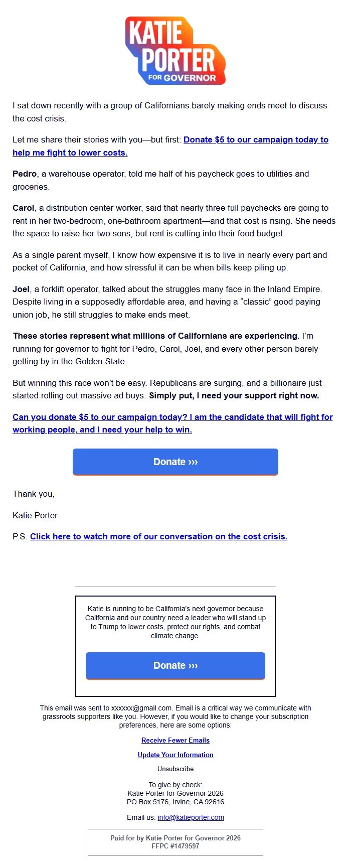
Task: Click the FFPC #1479597 registration text
Action: (x=175, y=847)
